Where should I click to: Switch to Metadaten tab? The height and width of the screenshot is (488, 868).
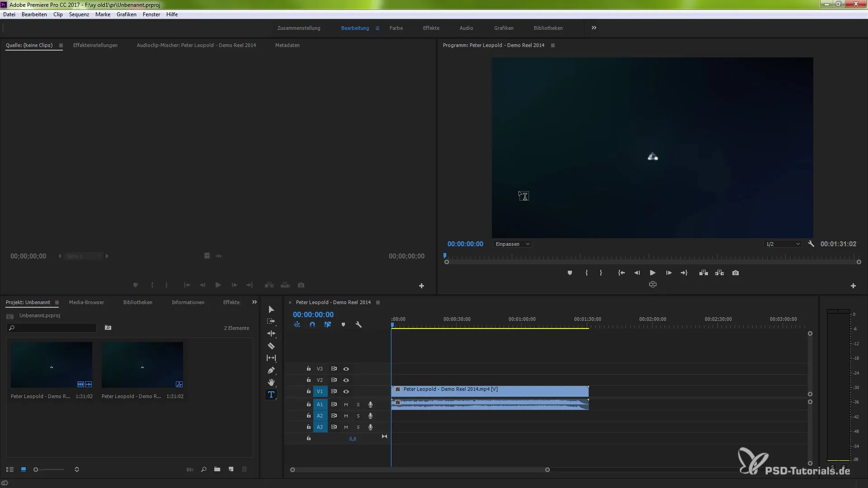[287, 45]
